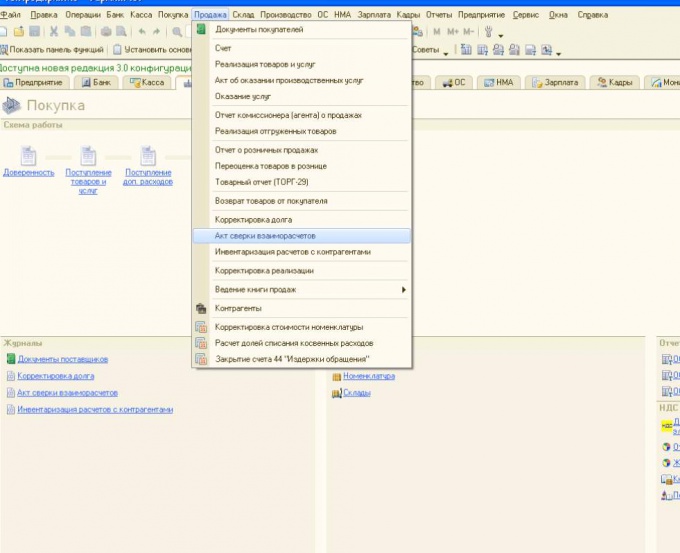The height and width of the screenshot is (553, 680).
Task: Choose Товарный отчет (ТОРГ-29) entry
Action: tap(302, 182)
